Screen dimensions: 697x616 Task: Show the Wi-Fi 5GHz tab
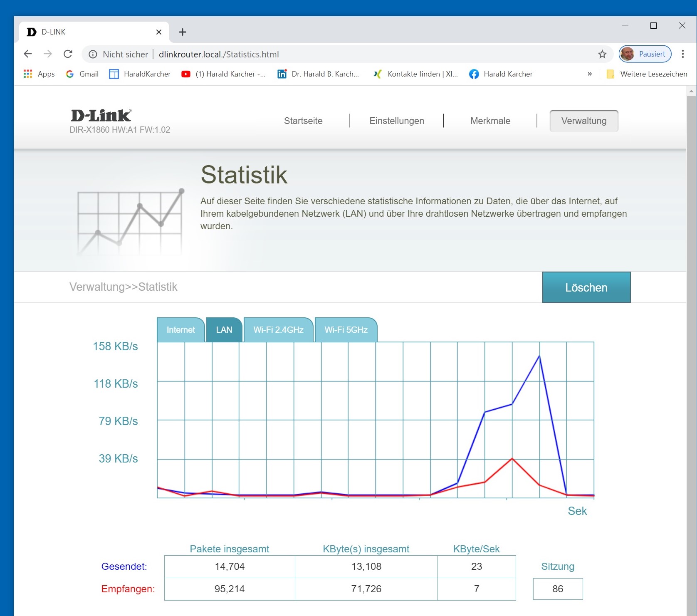pyautogui.click(x=346, y=330)
